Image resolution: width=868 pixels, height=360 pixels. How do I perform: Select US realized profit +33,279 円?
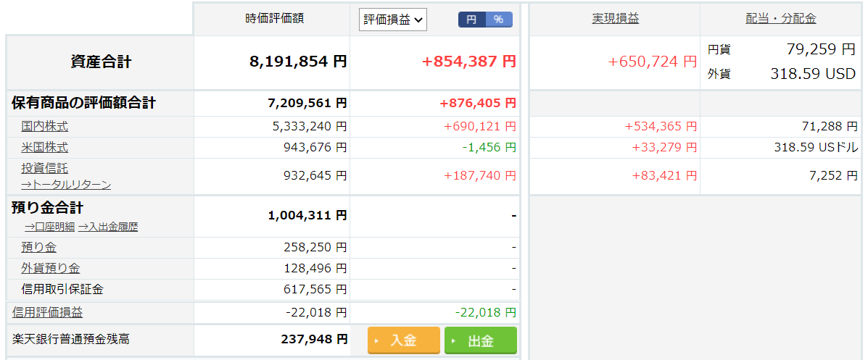coord(664,148)
